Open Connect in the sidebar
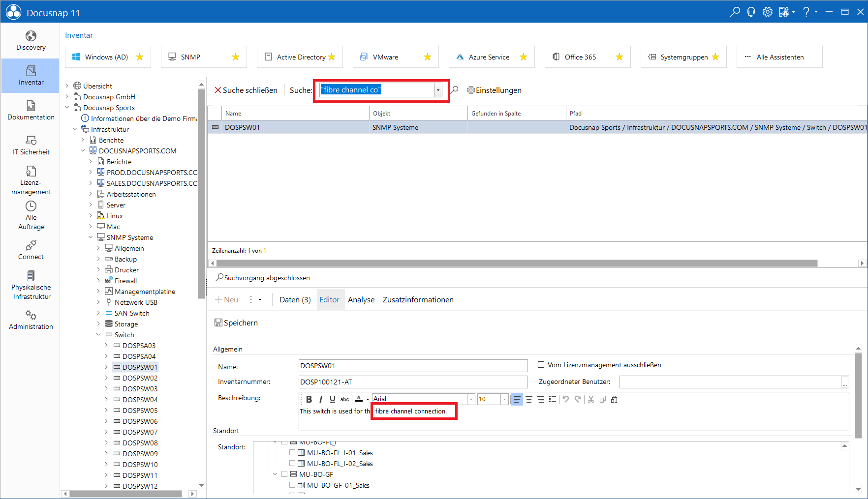Viewport: 868px width, 499px height. pos(31,250)
